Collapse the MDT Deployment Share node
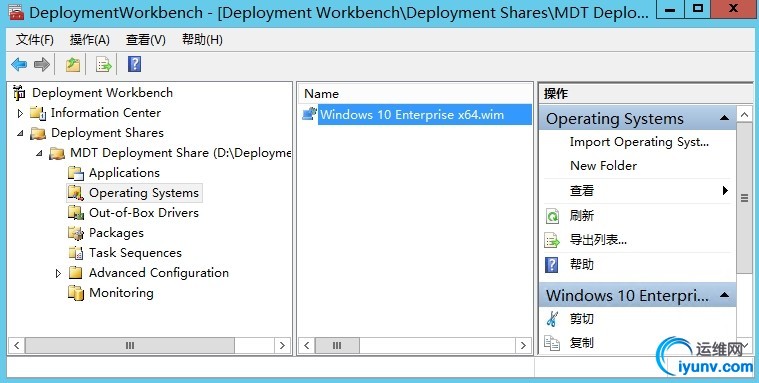The image size is (759, 383). [x=39, y=153]
